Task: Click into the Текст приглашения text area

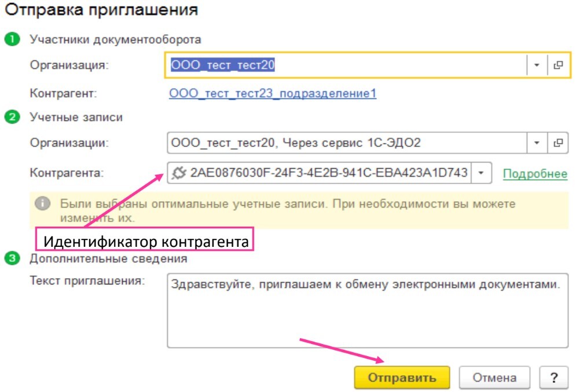Action: (368, 310)
